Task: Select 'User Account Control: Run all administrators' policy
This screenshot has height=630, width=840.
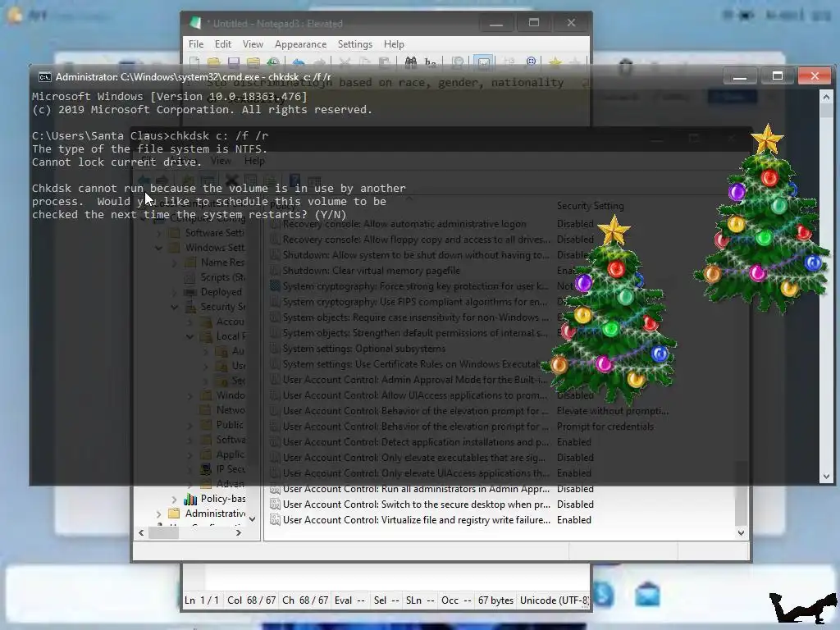Action: point(416,489)
